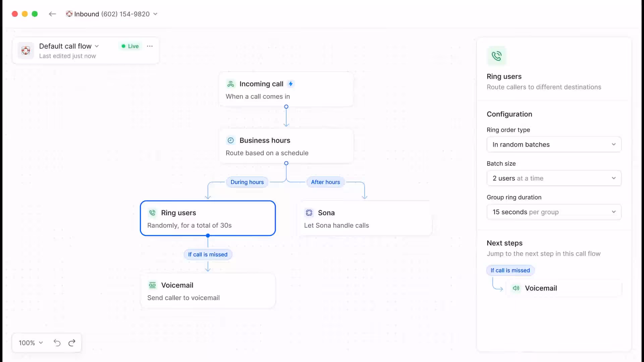Select the During hours branch label
The image size is (644, 362).
pos(247,182)
